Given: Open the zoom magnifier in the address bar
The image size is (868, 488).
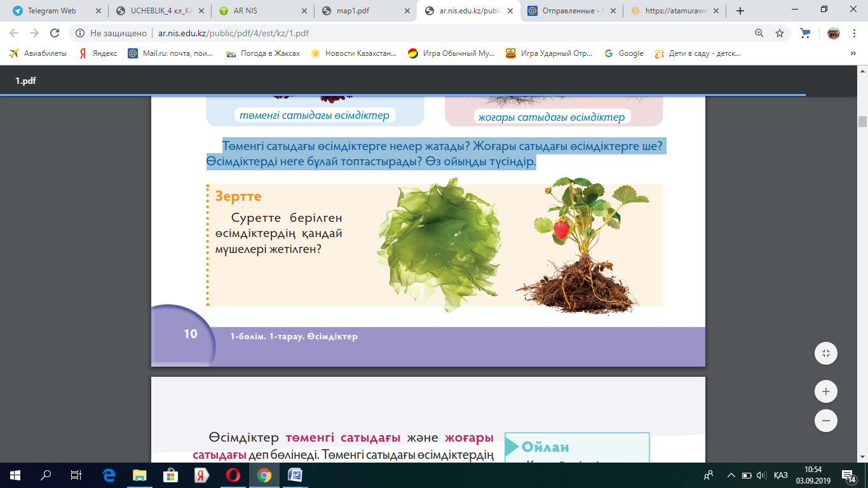Looking at the screenshot, I should (759, 33).
